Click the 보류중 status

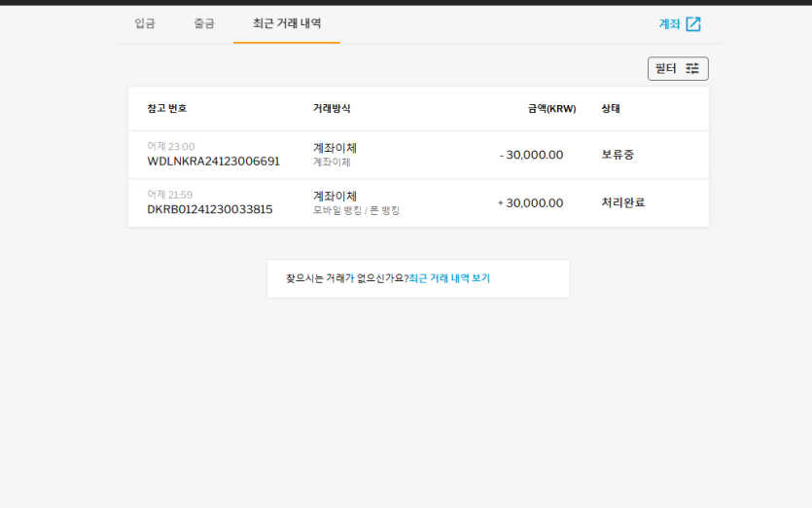coord(618,155)
